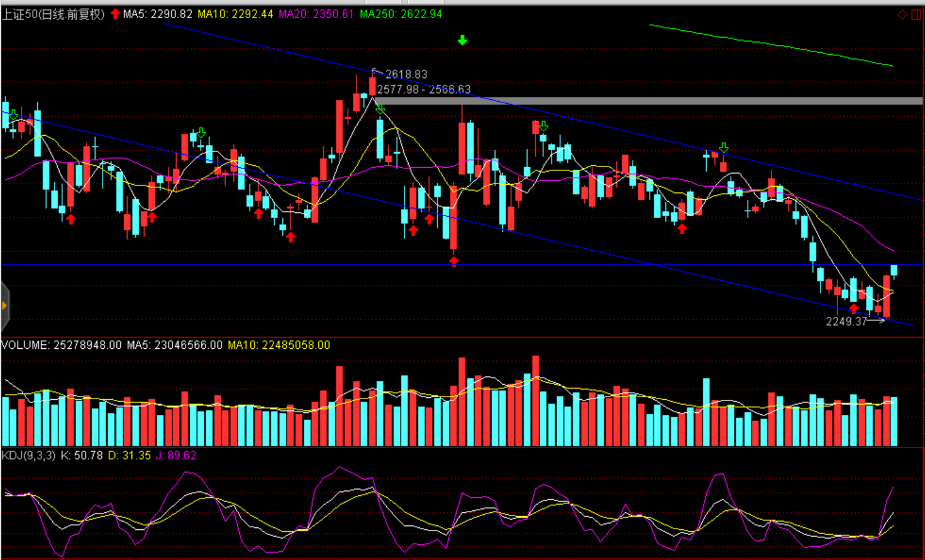The image size is (925, 560).
Task: Click the rightmost hollow green sell arrow
Action: point(723,148)
